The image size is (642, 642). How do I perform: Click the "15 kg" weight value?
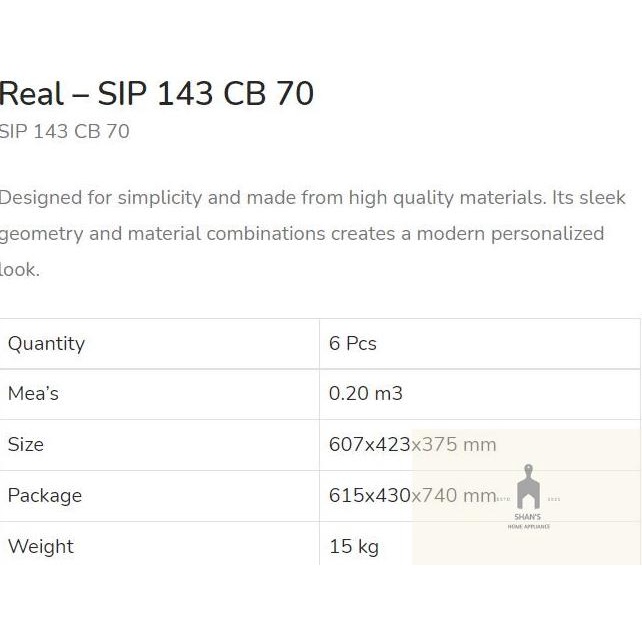pos(354,547)
